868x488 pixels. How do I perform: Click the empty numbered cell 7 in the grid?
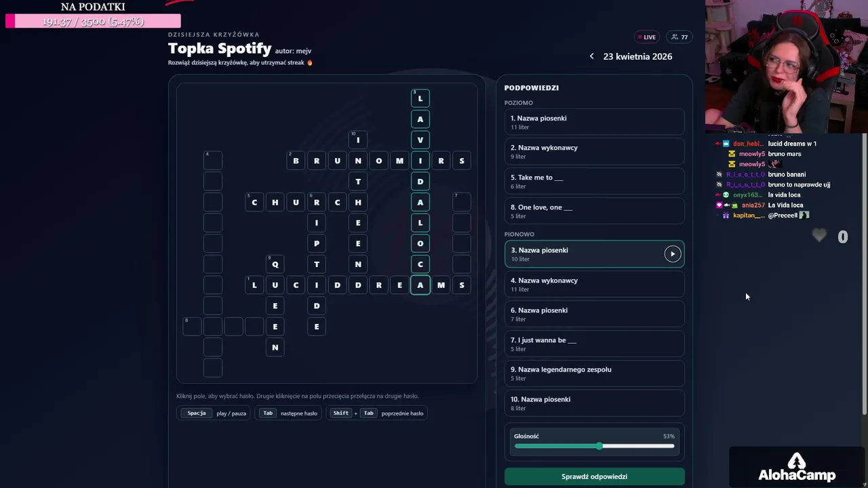pyautogui.click(x=462, y=202)
